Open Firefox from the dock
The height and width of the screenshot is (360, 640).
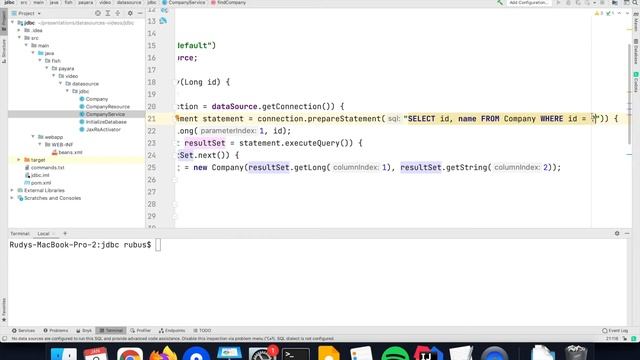[163, 353]
